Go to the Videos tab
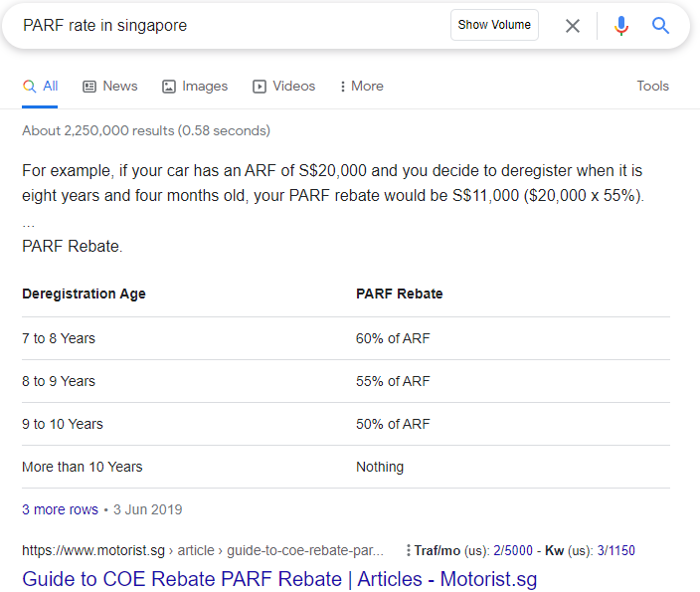Image resolution: width=700 pixels, height=592 pixels. click(x=284, y=87)
